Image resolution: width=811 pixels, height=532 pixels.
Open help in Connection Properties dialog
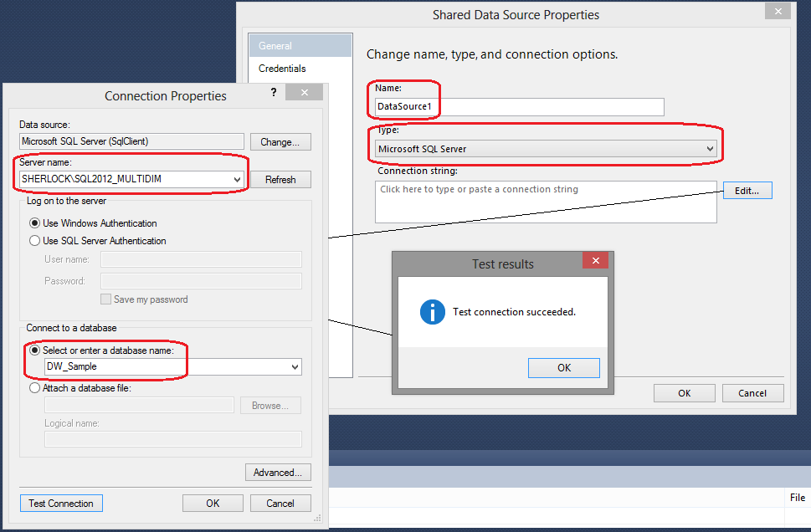coord(274,92)
